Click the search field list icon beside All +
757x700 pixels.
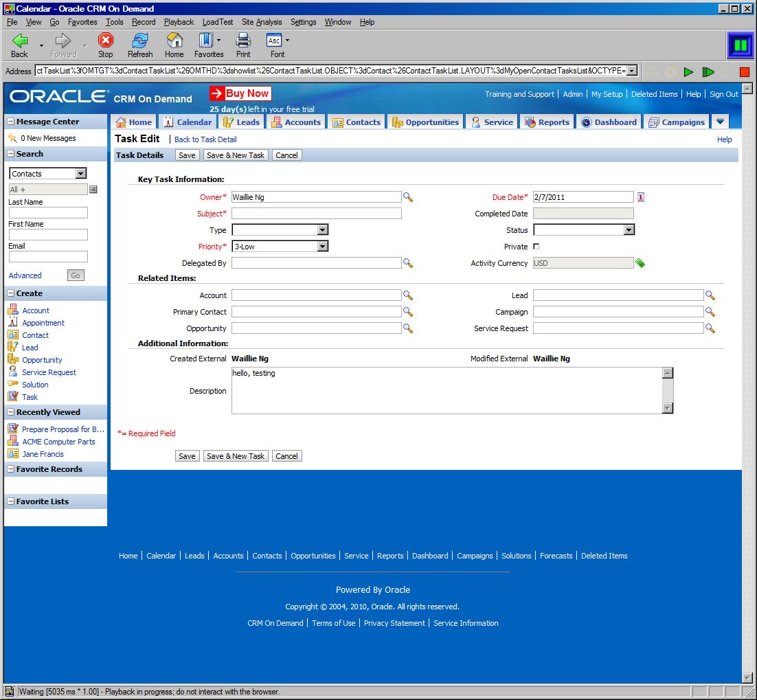click(93, 189)
